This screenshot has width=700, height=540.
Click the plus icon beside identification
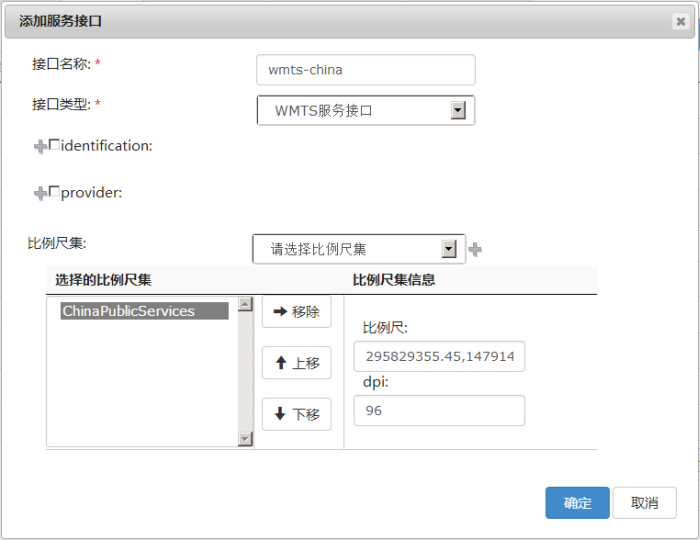40,147
